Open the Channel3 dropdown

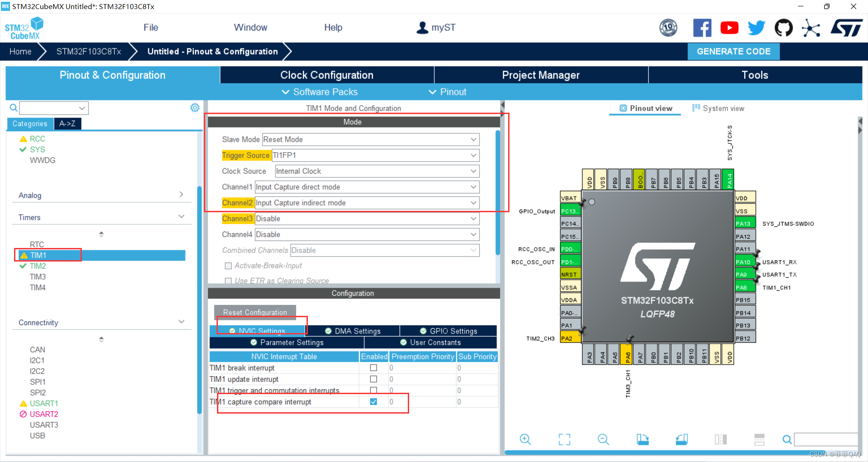click(x=367, y=219)
